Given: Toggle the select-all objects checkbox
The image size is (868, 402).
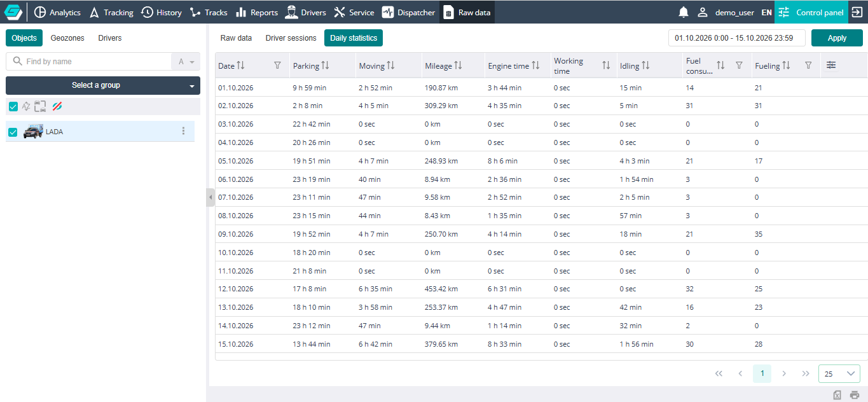Looking at the screenshot, I should point(13,107).
